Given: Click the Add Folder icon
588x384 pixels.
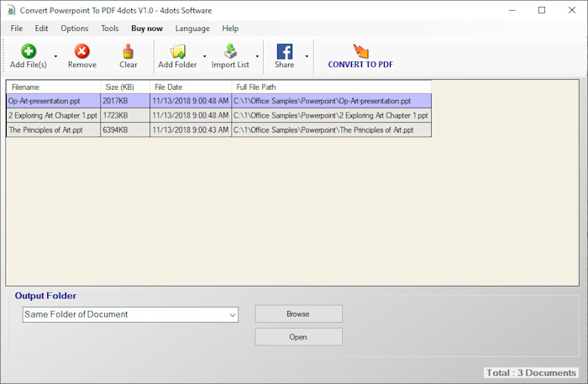Looking at the screenshot, I should tap(177, 51).
